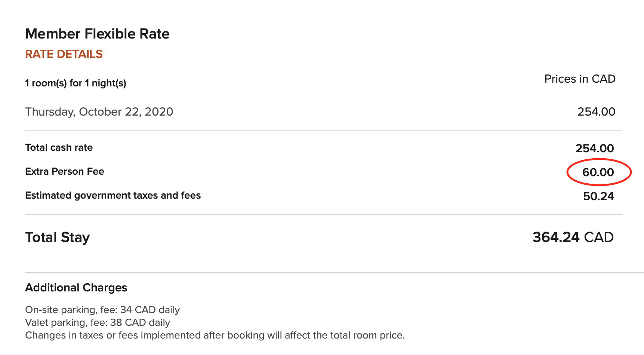Click the on-site parking fee line
Viewport: 644px width, 355px height.
[102, 310]
